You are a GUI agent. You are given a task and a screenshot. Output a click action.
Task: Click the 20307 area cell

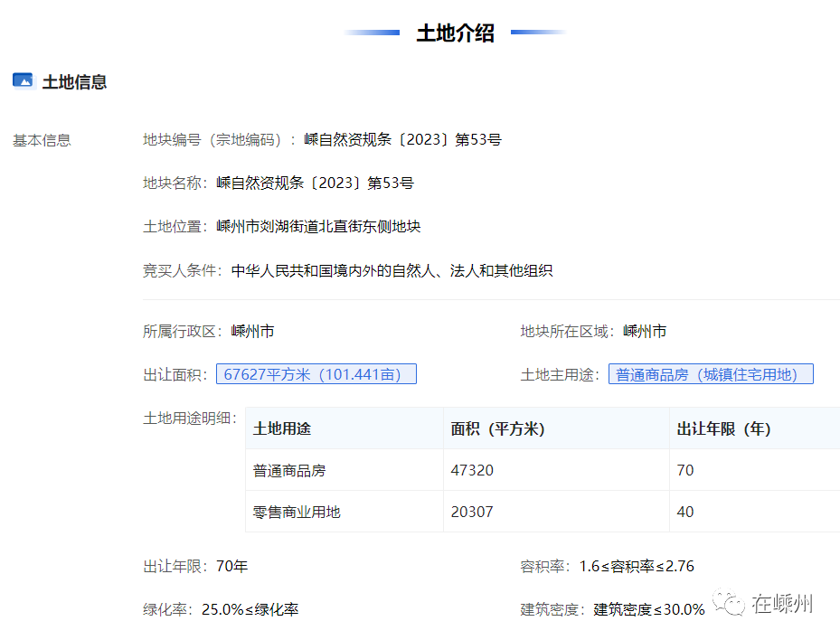click(472, 512)
